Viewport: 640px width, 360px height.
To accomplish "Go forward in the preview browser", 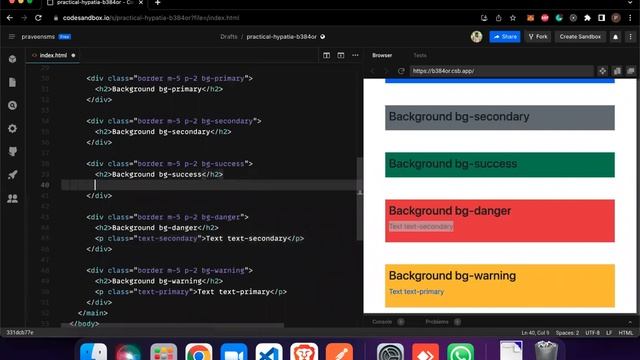I will [x=386, y=71].
